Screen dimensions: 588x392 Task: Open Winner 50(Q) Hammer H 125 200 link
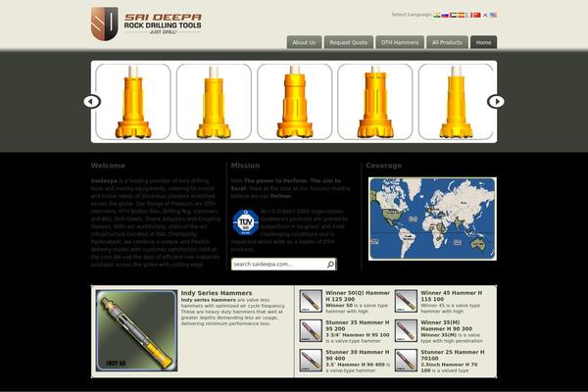(358, 296)
